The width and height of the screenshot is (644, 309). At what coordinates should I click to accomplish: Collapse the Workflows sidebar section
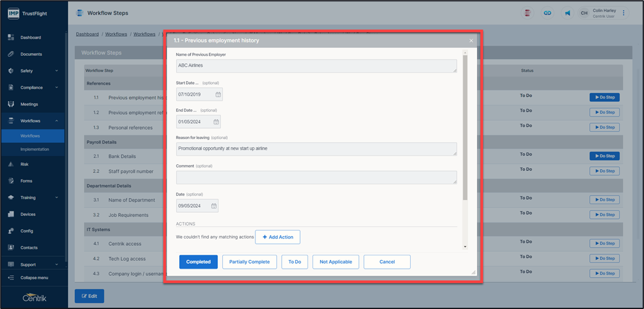pos(56,121)
